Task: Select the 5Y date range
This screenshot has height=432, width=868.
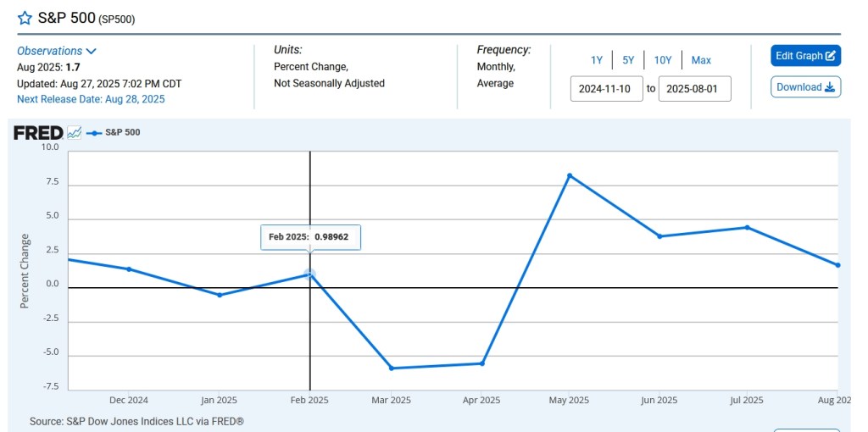Action: pos(628,60)
